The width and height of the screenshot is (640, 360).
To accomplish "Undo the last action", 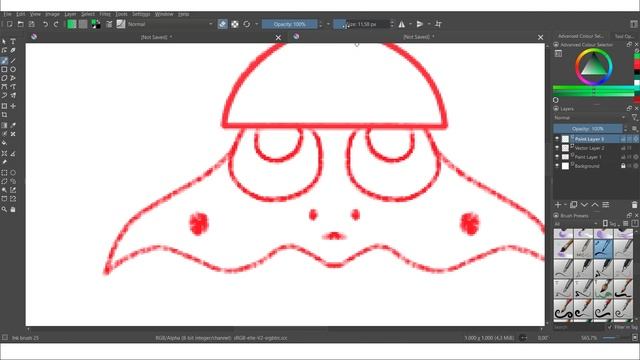I will (x=45, y=24).
